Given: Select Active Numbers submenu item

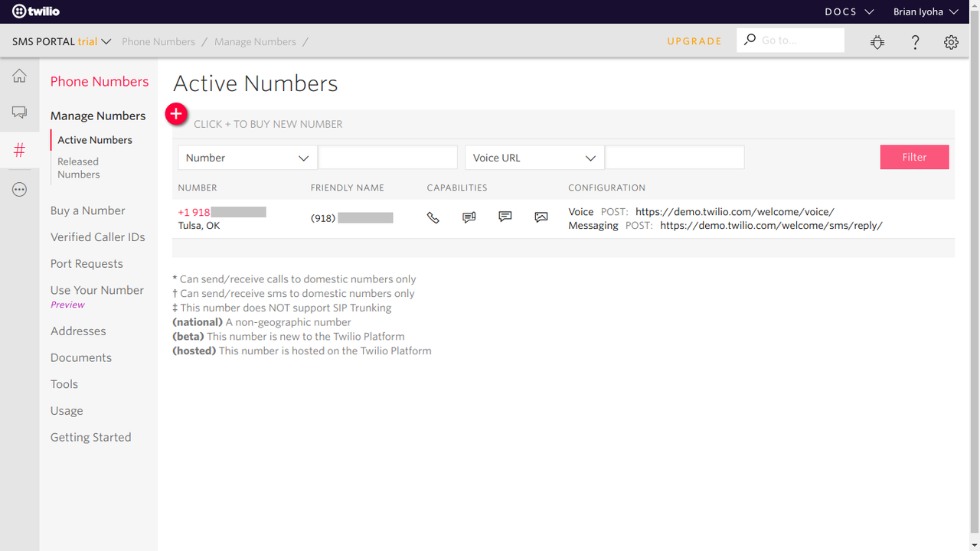Looking at the screenshot, I should click(95, 140).
